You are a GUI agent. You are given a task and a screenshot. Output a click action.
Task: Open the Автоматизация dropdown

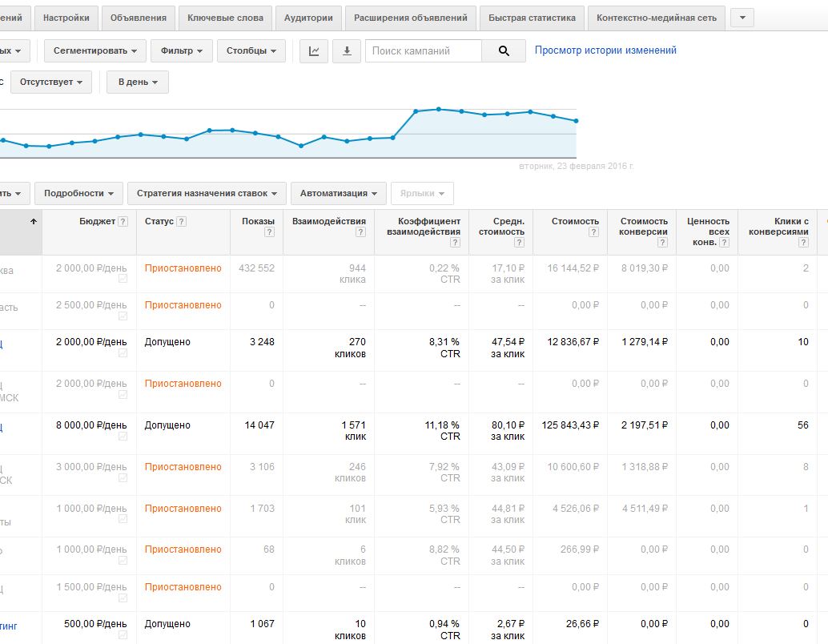click(x=339, y=193)
